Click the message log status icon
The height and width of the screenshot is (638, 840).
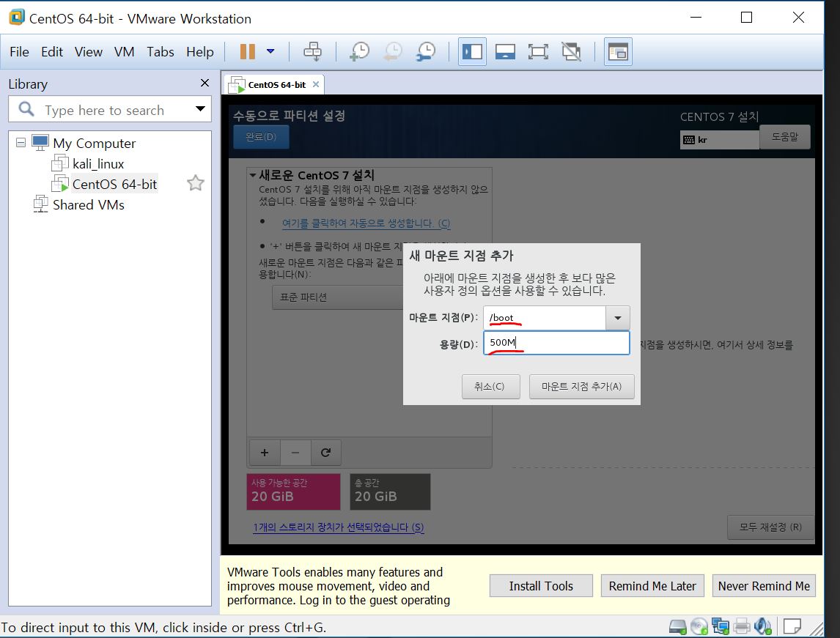[792, 626]
